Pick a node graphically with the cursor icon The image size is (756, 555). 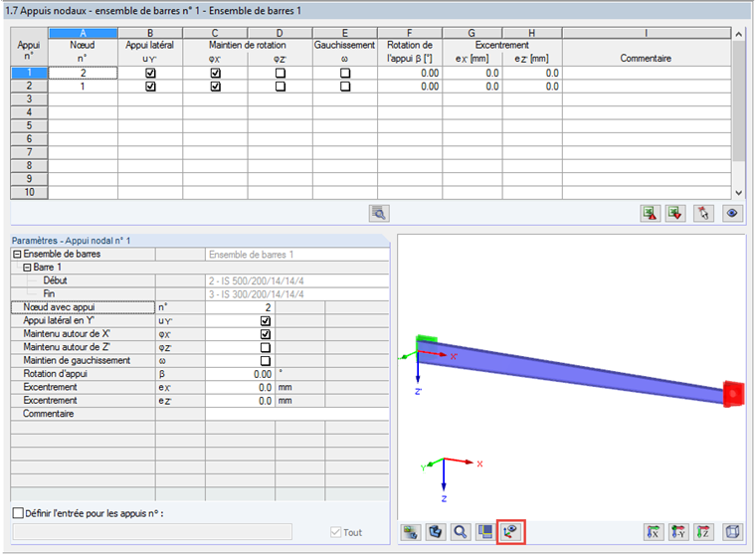[703, 213]
